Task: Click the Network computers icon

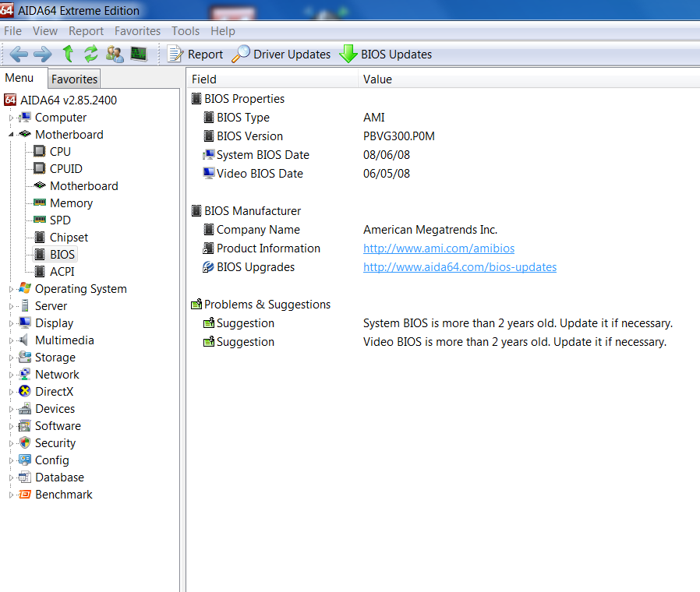Action: coord(25,374)
